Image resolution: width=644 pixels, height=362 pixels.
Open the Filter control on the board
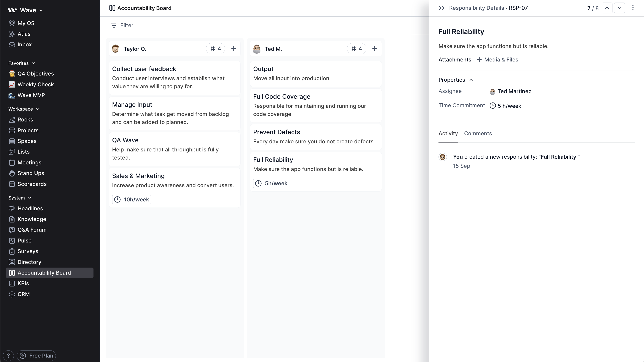pyautogui.click(x=122, y=26)
